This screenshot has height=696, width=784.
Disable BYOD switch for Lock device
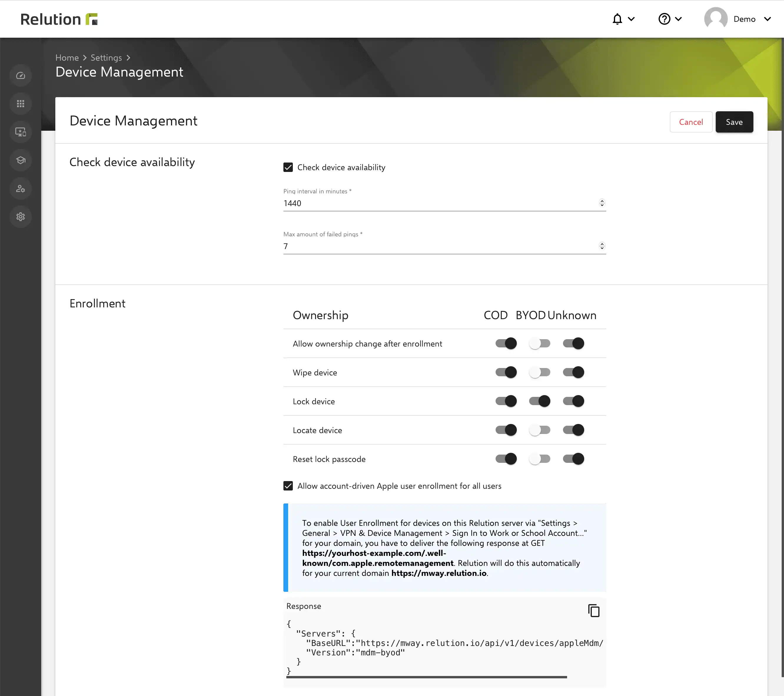click(539, 401)
